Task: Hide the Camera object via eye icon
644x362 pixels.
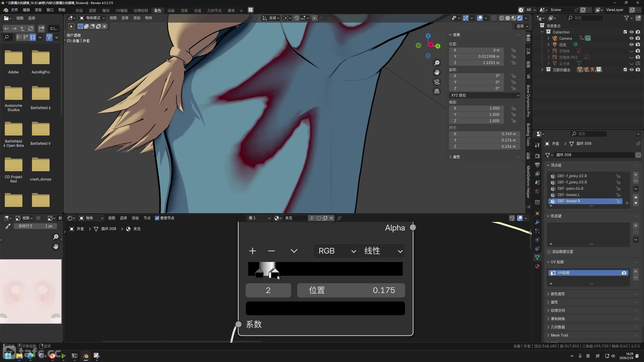Action: pyautogui.click(x=631, y=38)
